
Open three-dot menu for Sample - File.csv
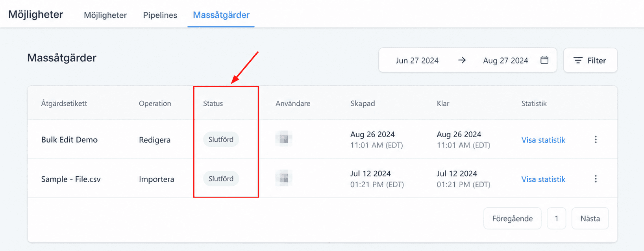[x=596, y=179]
